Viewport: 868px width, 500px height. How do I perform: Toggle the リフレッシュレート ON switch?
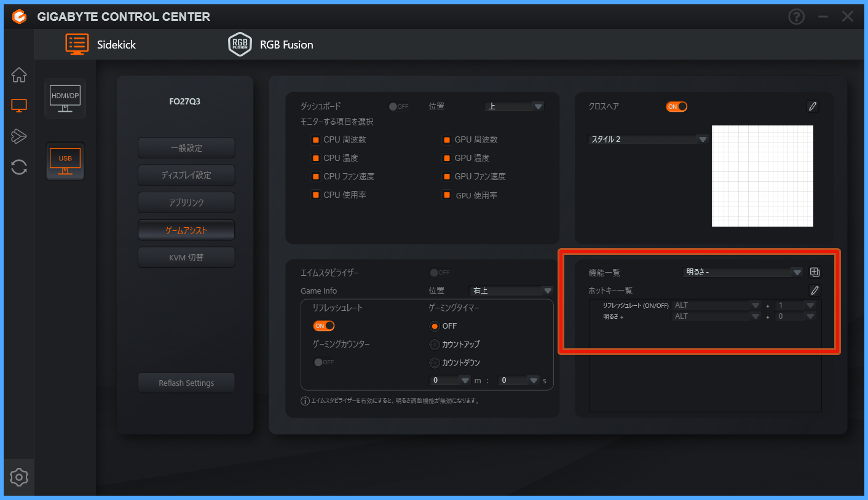[x=324, y=326]
